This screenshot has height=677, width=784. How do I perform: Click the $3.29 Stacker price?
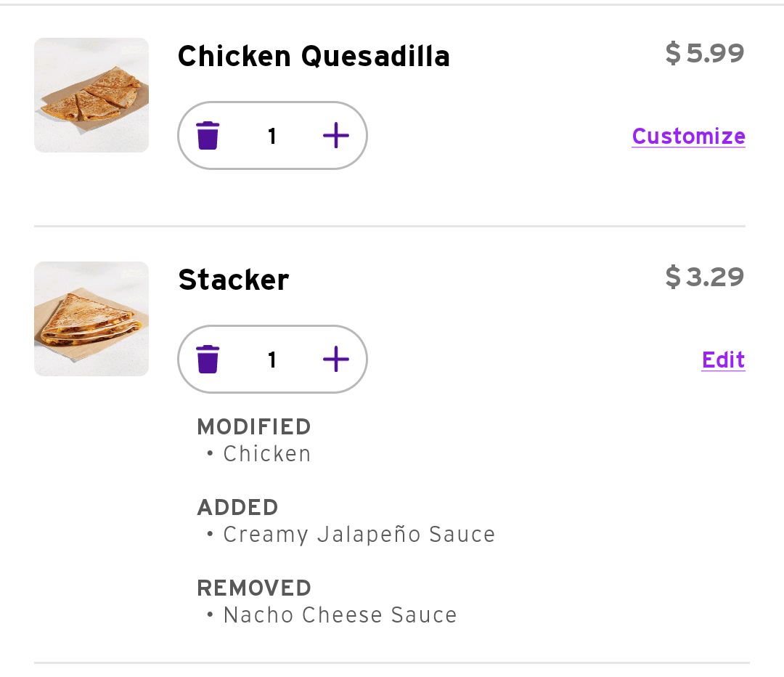(x=705, y=277)
